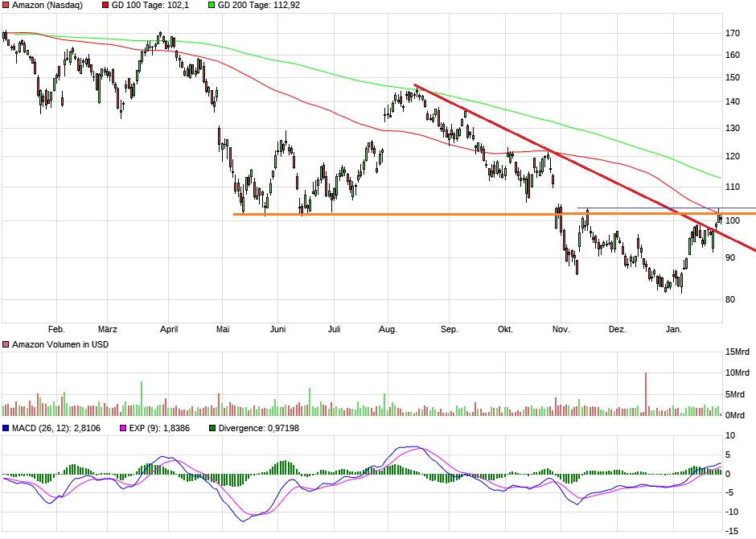Click the 'Jan.' month axis label
The height and width of the screenshot is (539, 756).
pos(673,329)
